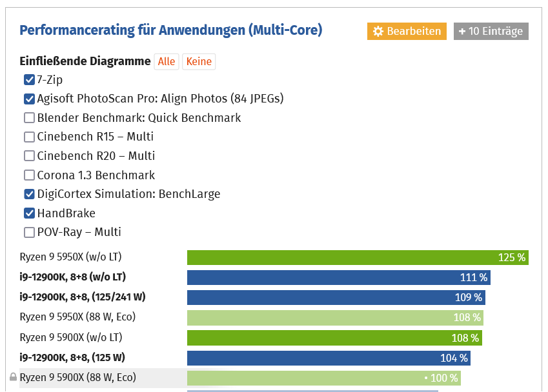Click the i9-12900K 8+8 w/o LT bar
548x392 pixels.
[x=339, y=277]
